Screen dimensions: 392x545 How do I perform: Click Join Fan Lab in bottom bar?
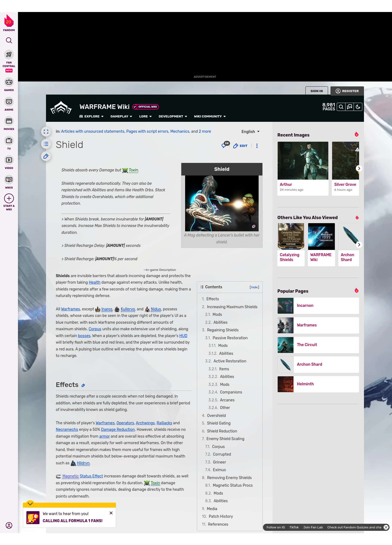(x=313, y=527)
